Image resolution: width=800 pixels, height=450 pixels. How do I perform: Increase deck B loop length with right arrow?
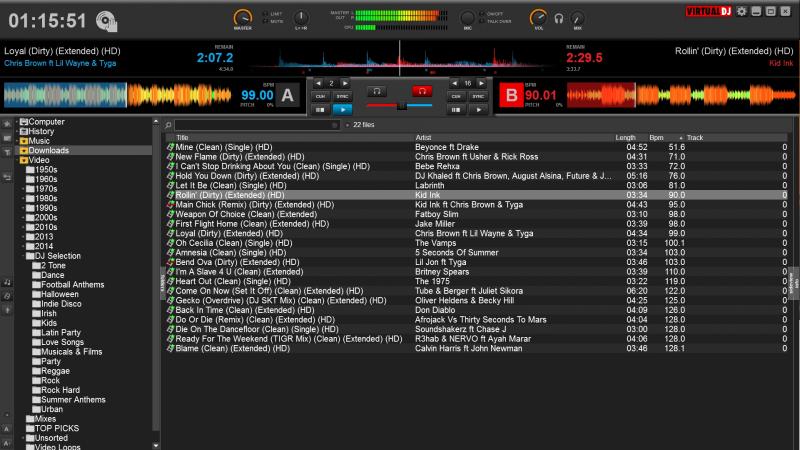(481, 83)
